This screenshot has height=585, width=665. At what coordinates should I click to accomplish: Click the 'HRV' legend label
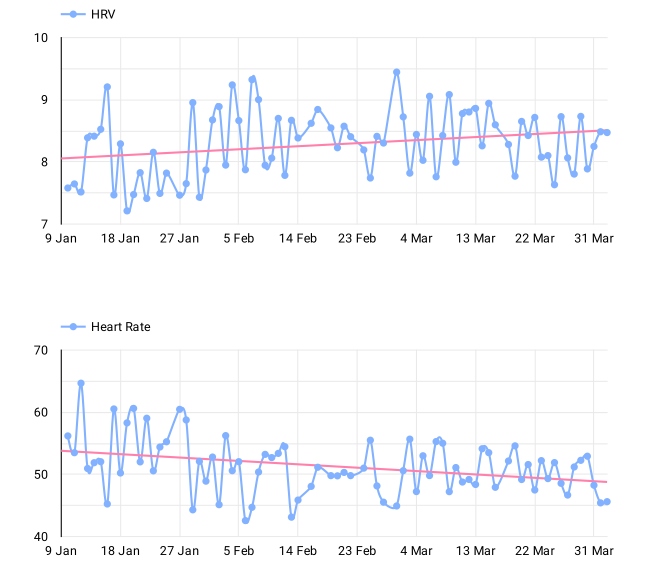click(x=103, y=14)
